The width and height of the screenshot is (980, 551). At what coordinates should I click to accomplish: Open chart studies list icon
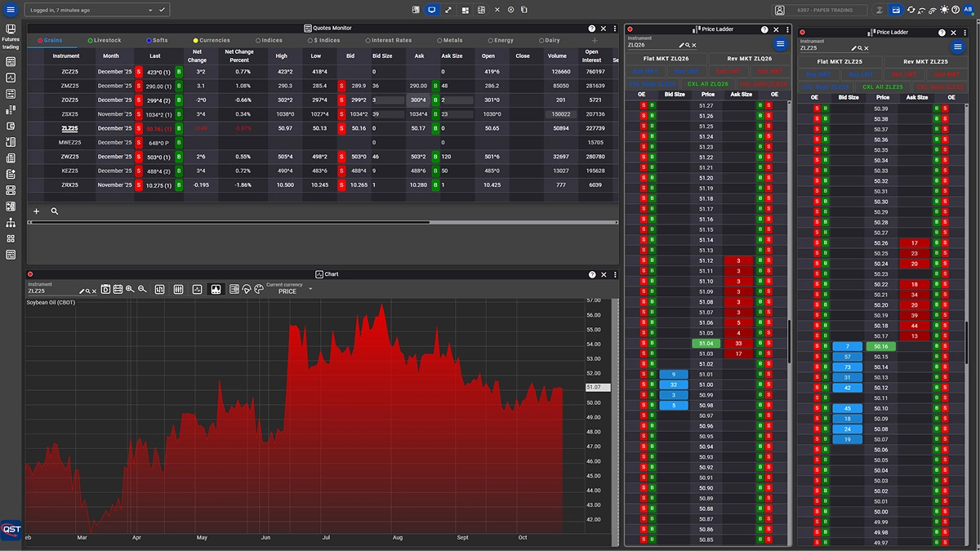(234, 289)
